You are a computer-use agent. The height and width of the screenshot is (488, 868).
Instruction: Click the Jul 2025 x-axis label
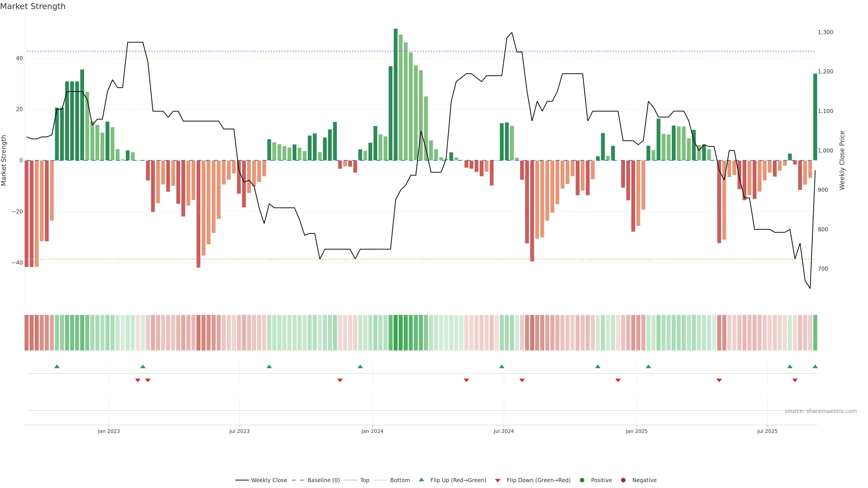pos(767,431)
